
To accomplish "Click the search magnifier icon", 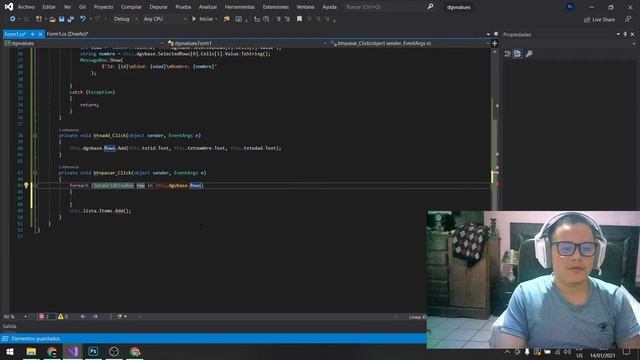I will tap(430, 7).
